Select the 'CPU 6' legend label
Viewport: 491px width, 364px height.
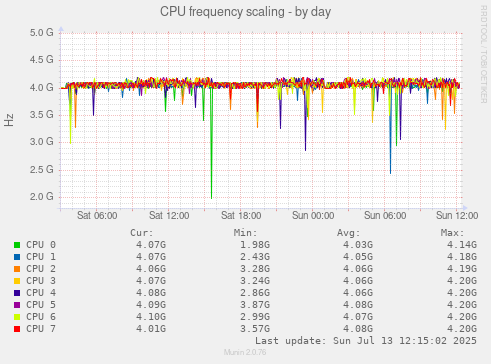(x=41, y=317)
